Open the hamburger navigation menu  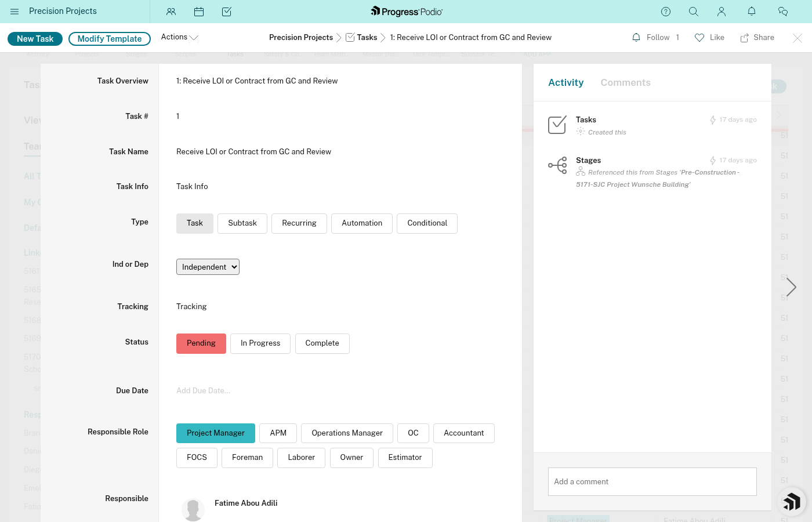[x=14, y=11]
